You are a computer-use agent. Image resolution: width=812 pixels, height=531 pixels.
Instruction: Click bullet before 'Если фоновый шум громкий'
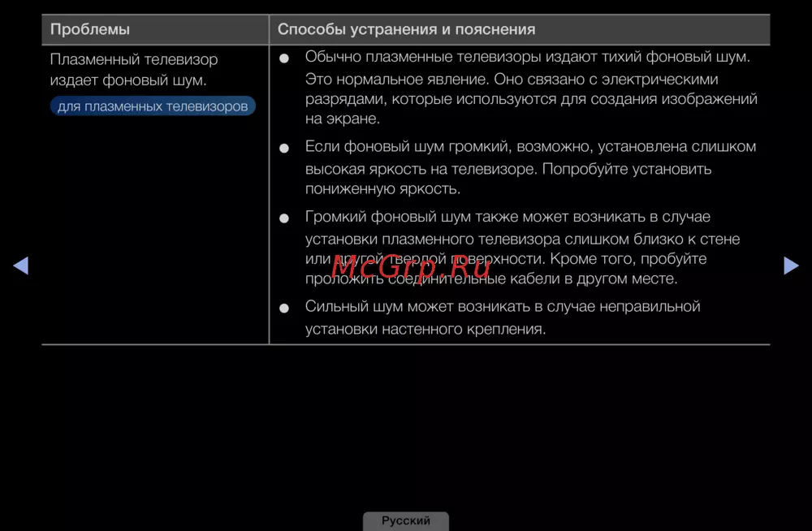point(284,149)
